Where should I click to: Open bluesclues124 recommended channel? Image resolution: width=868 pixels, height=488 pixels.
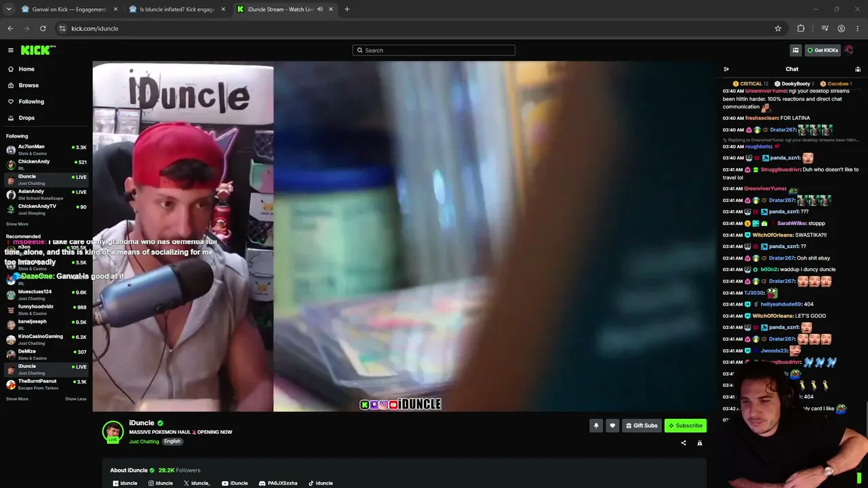46,295
